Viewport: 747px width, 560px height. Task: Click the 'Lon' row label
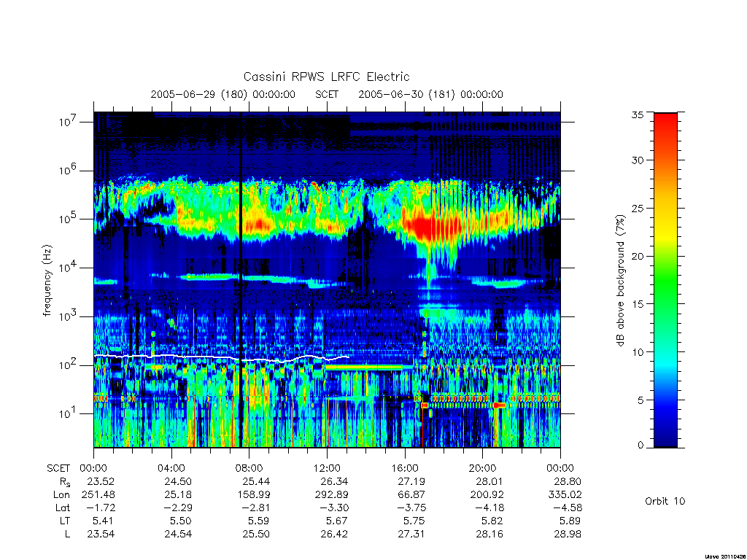(x=61, y=494)
